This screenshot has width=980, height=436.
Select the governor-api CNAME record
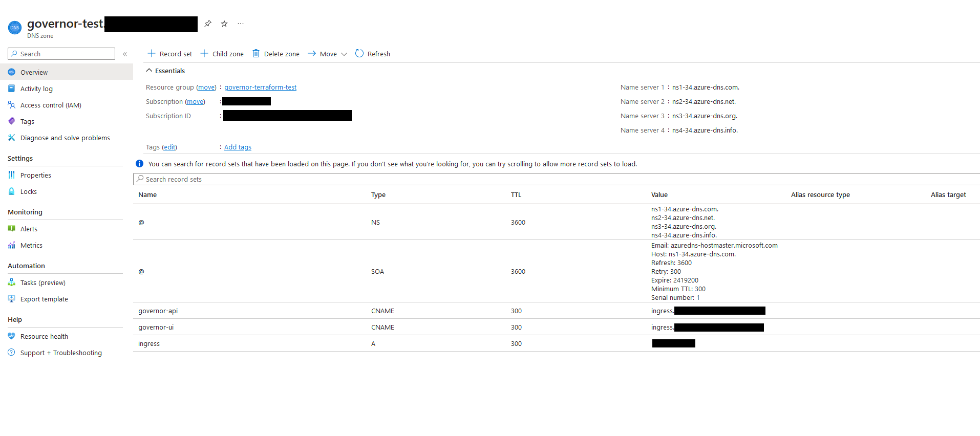158,311
